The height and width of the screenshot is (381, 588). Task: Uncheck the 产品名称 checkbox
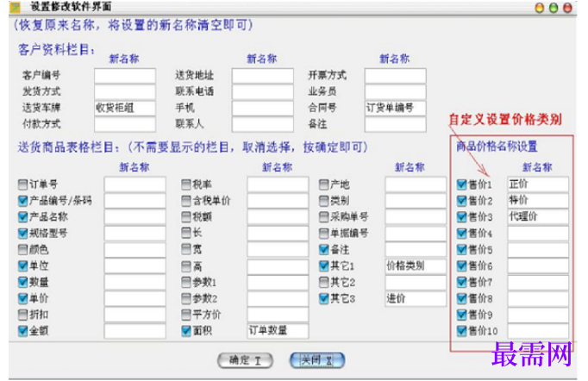coord(23,216)
